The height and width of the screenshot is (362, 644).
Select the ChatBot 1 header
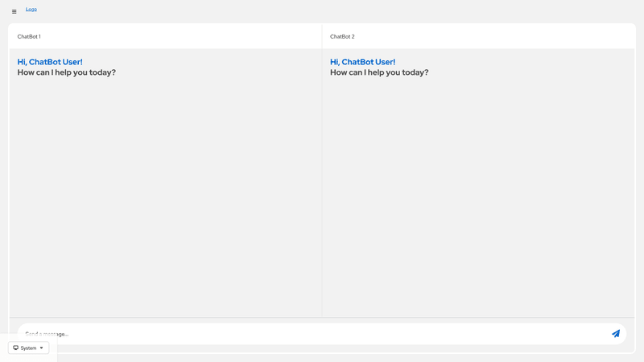click(x=29, y=36)
